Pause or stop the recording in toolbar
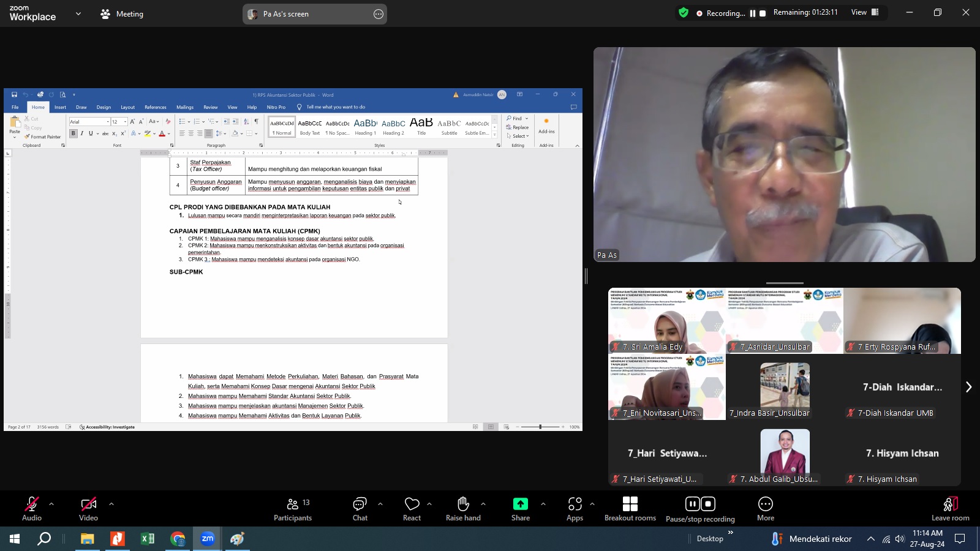The width and height of the screenshot is (980, 551). [700, 508]
